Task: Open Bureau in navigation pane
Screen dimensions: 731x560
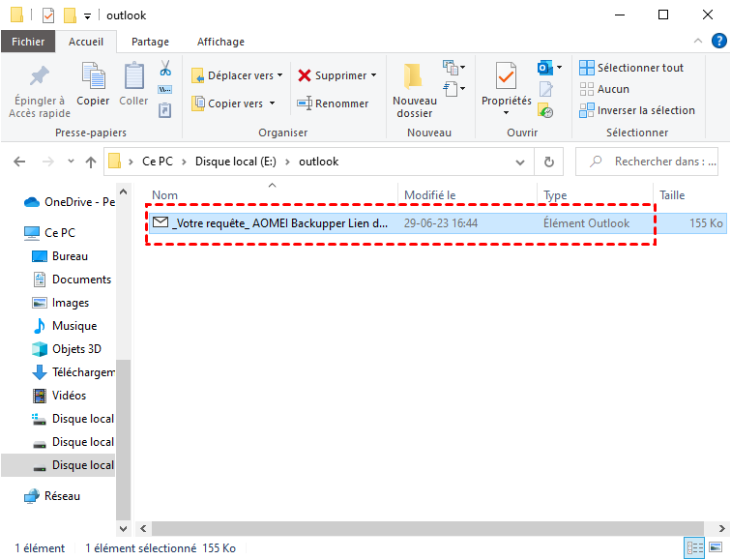Action: pos(60,256)
